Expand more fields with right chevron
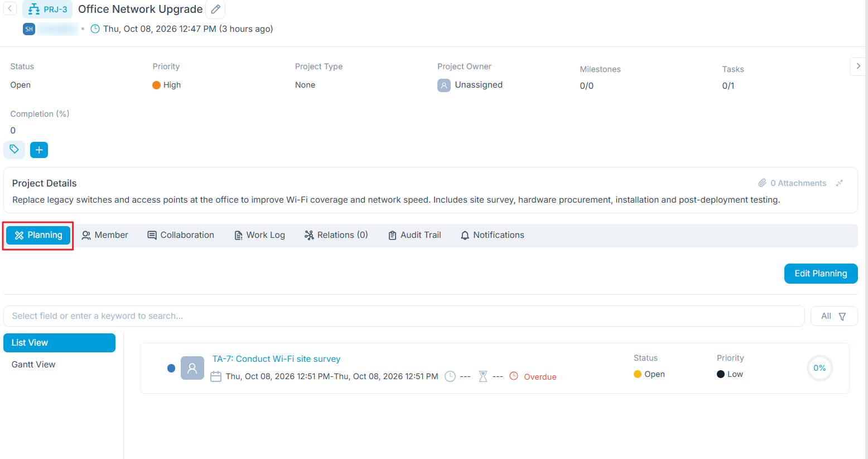 (858, 66)
